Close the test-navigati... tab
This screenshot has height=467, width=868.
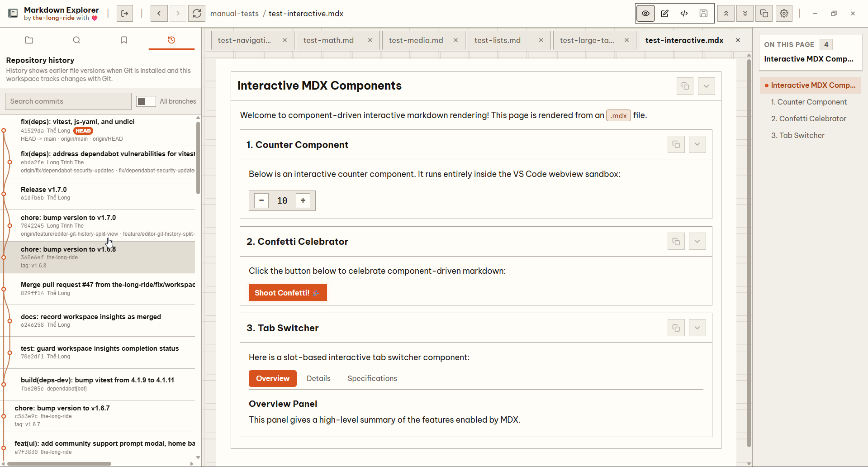click(x=285, y=40)
